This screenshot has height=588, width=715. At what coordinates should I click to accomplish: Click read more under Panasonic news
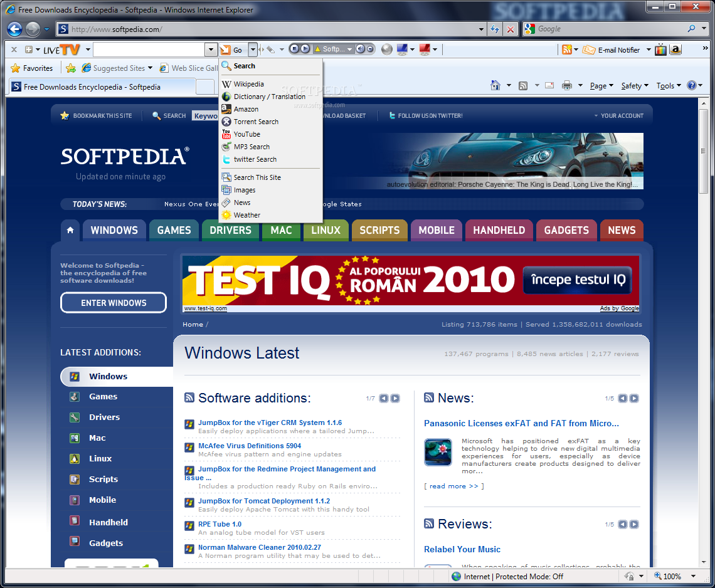453,486
